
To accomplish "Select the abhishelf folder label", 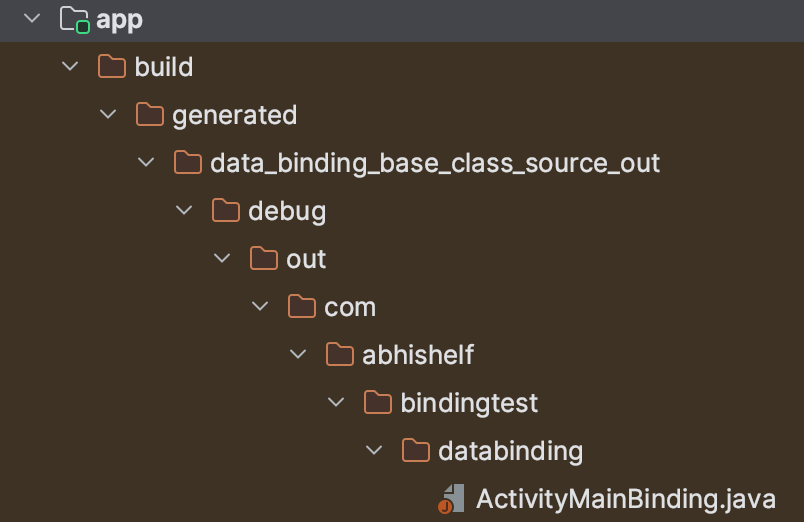I will coord(418,355).
